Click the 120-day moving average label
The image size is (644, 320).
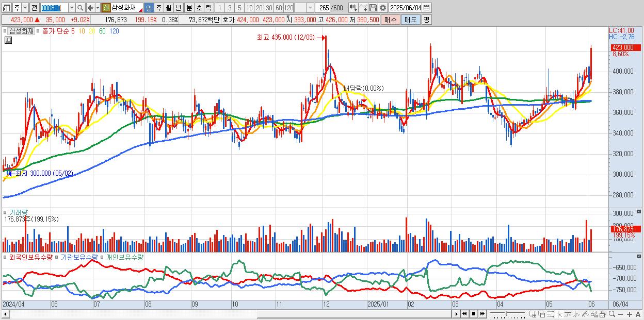tap(114, 31)
